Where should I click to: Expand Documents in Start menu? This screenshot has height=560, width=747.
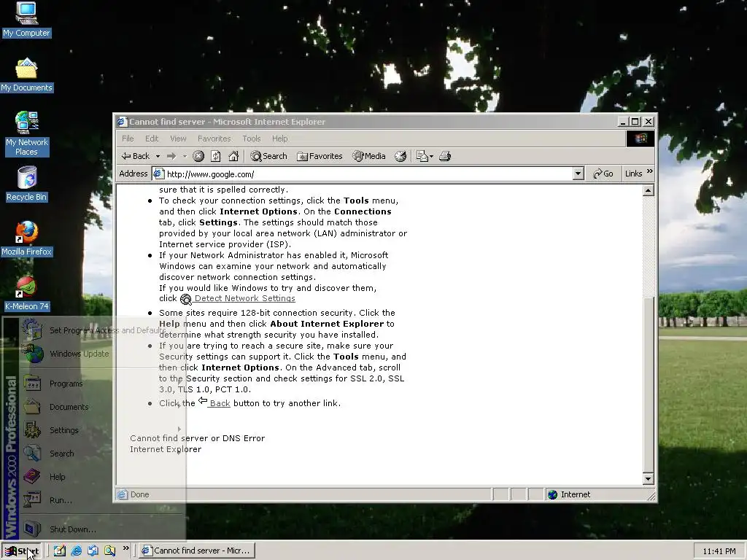pos(101,407)
